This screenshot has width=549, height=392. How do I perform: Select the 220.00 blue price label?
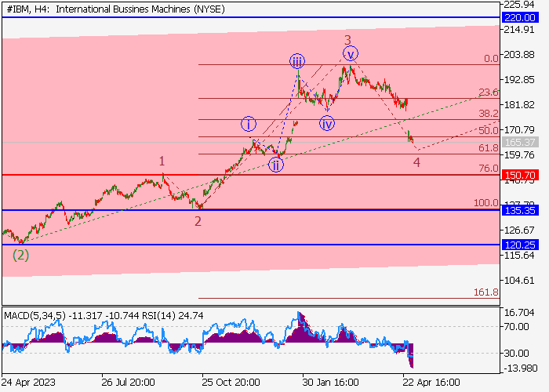point(520,17)
